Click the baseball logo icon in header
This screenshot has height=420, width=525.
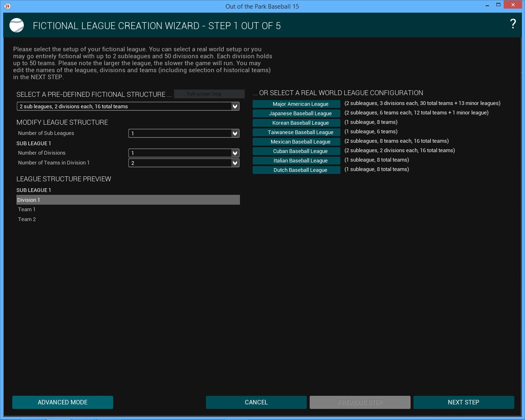17,25
